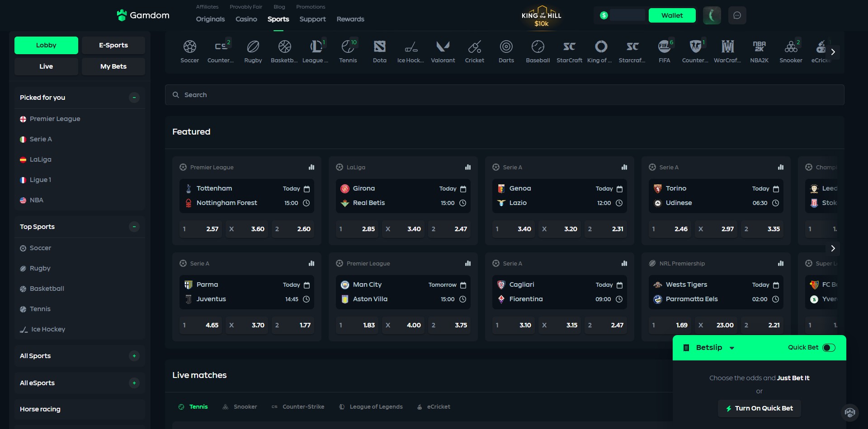Viewport: 868px width, 429px height.
Task: Expand the All eSports section
Action: (x=134, y=383)
